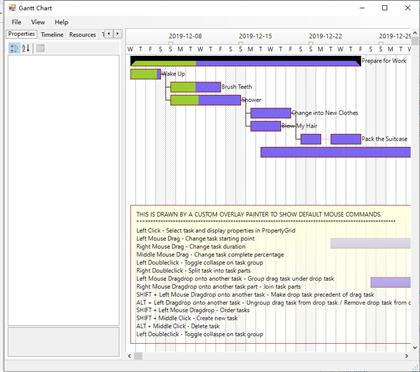Viewport: 420px width, 372px height.
Task: Open the File menu
Action: 16,22
